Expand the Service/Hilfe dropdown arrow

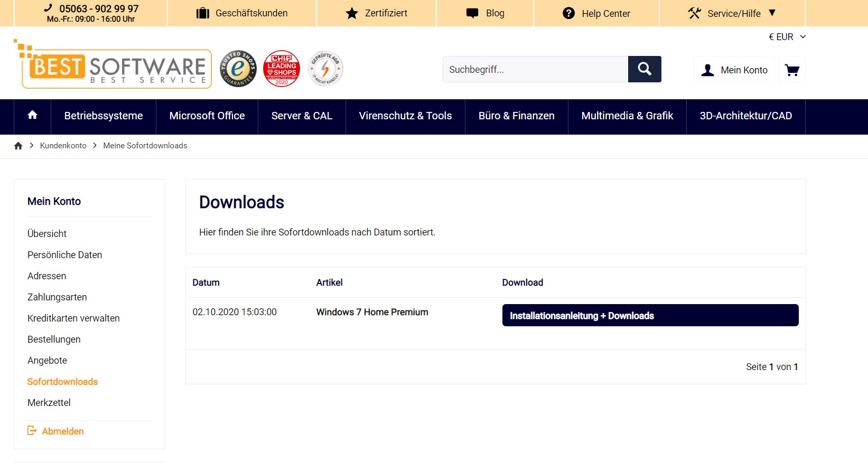(772, 13)
